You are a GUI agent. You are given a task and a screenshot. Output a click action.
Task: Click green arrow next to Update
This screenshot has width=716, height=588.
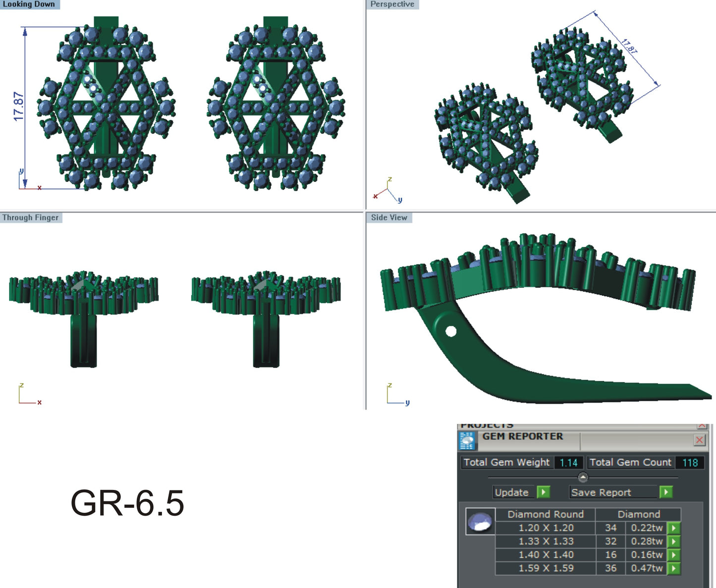(544, 492)
